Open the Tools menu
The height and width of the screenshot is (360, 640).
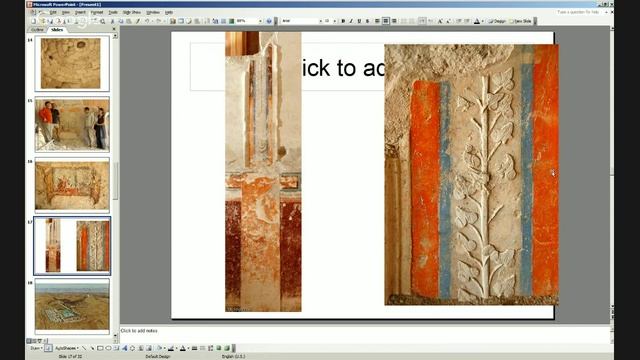point(113,12)
